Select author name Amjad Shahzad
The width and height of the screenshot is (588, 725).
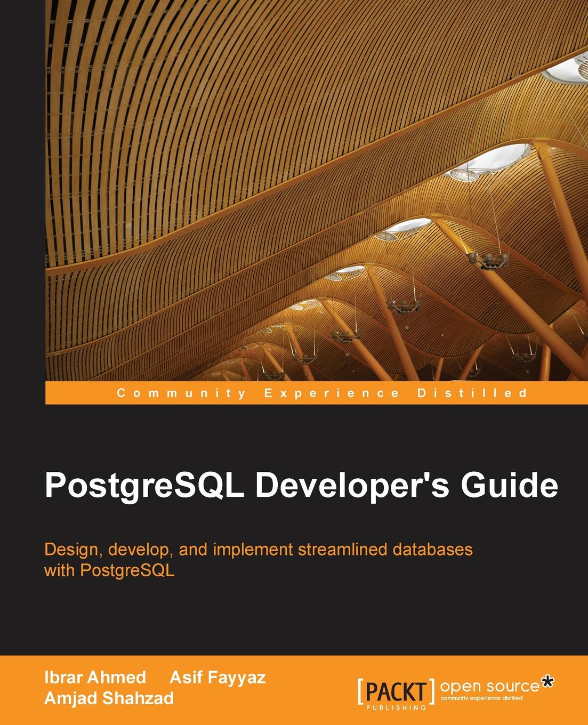pyautogui.click(x=109, y=698)
